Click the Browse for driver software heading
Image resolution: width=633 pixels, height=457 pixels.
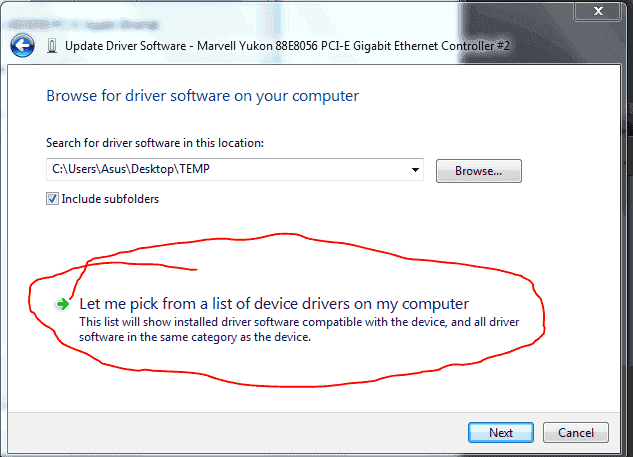click(x=203, y=96)
